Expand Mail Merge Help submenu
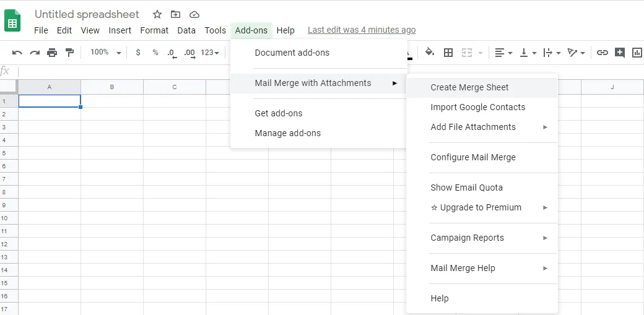Image resolution: width=644 pixels, height=315 pixels. [x=545, y=268]
